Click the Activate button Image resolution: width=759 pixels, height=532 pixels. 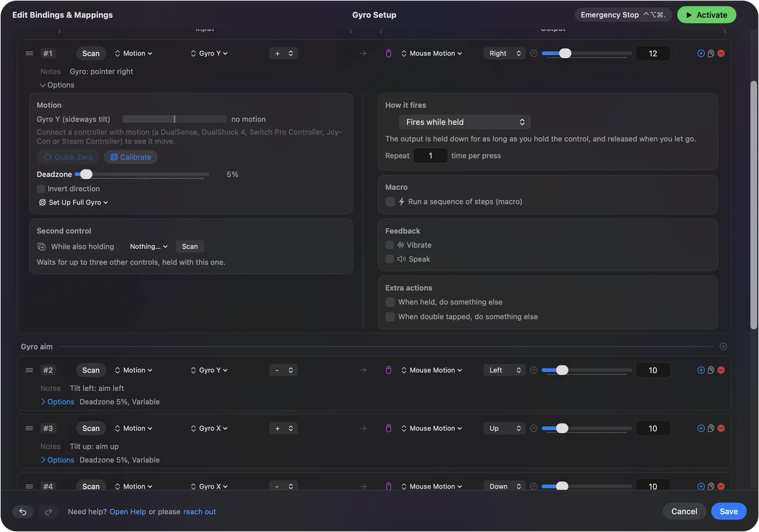[706, 15]
